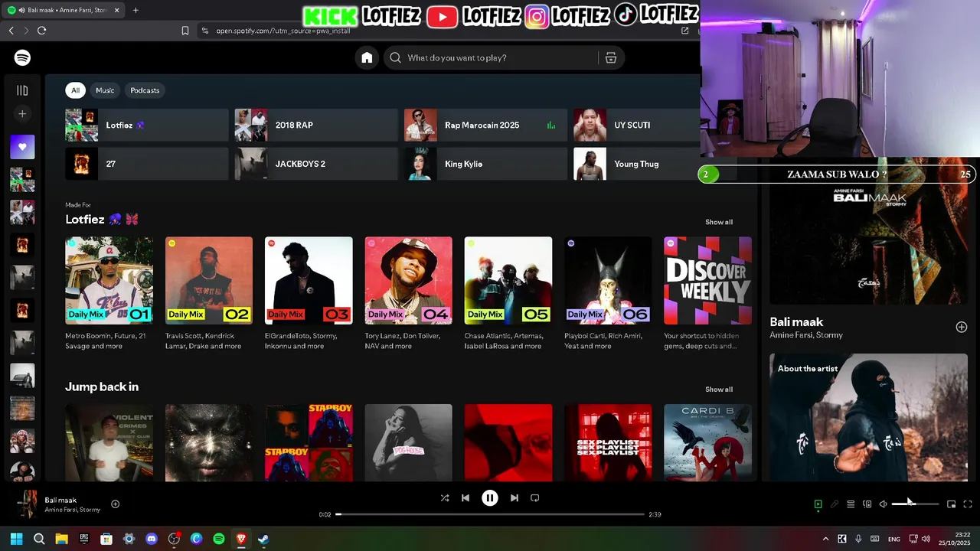Open the About the artist card
The height and width of the screenshot is (551, 980).
pos(868,417)
